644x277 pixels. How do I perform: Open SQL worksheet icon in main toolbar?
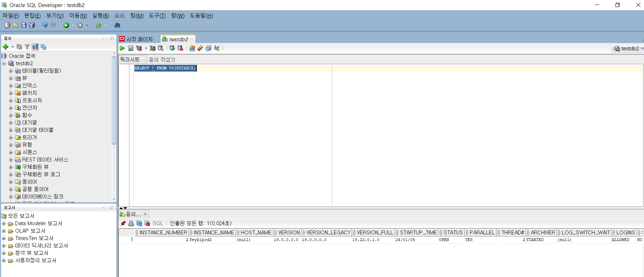tap(99, 25)
